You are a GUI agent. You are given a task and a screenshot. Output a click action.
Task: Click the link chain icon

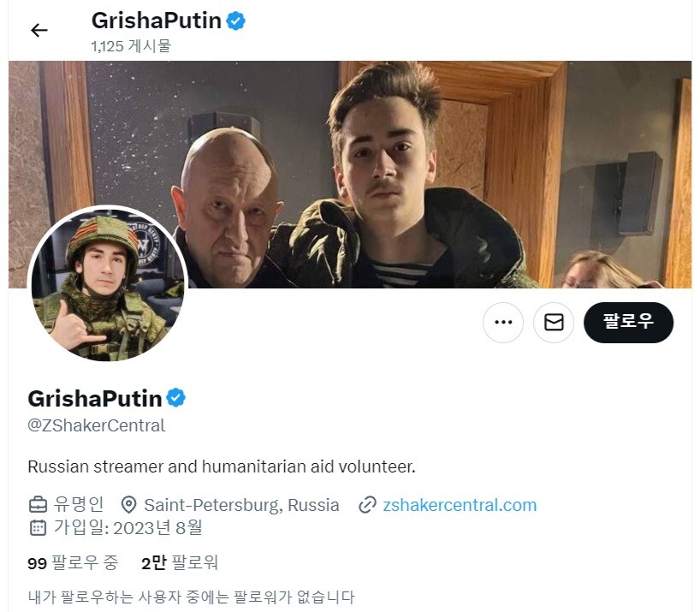click(367, 505)
